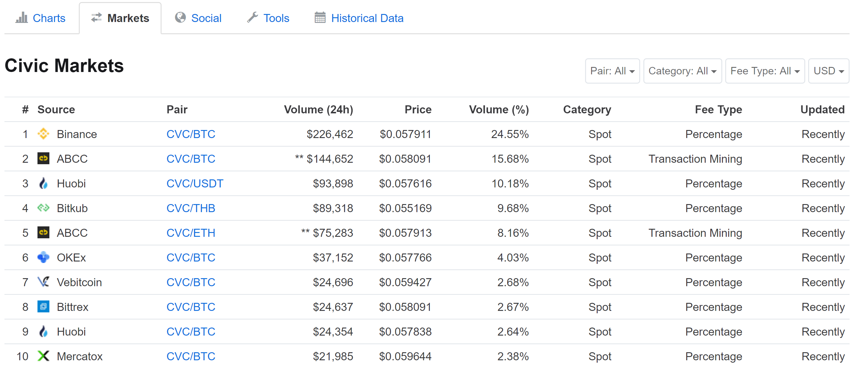Open Mercatox CVC/BTC pair link
Screen dimensions: 868x368
pos(191,356)
